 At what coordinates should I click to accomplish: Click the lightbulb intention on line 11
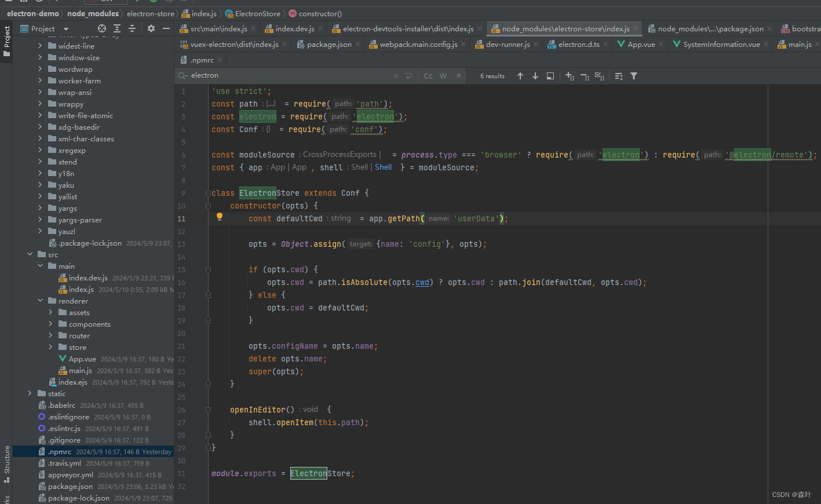click(219, 216)
